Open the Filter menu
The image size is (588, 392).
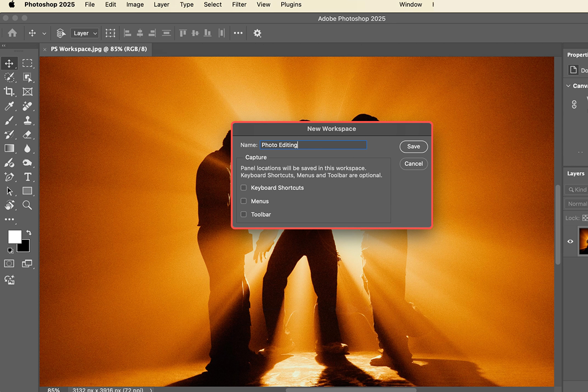click(x=239, y=4)
